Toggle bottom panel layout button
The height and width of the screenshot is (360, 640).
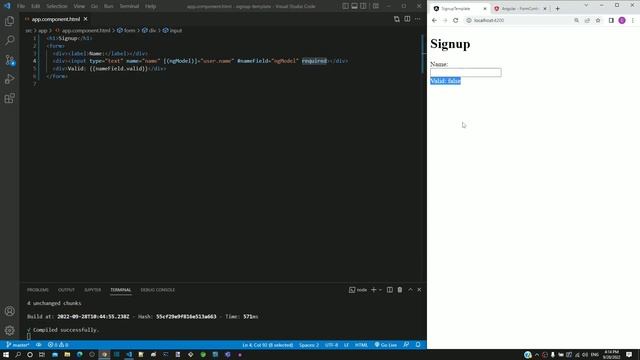(x=354, y=6)
